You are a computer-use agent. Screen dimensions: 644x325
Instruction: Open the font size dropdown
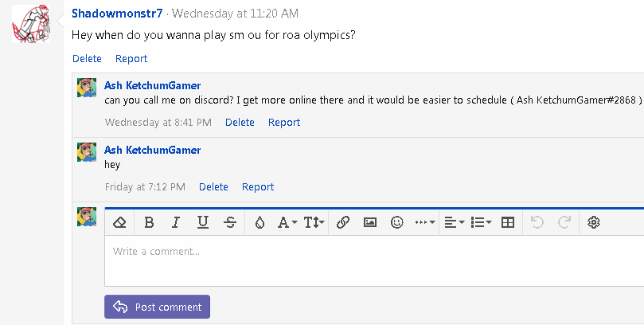coord(314,223)
